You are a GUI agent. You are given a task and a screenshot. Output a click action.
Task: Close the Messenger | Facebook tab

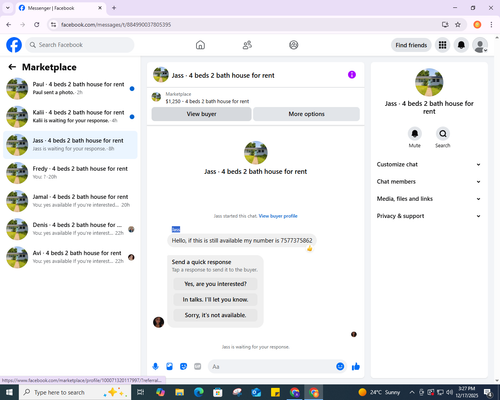(x=100, y=8)
